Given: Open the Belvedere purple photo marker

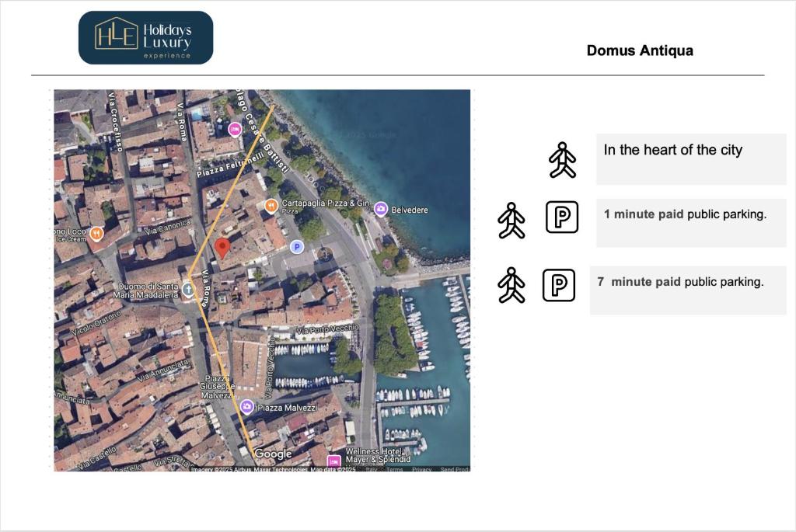Looking at the screenshot, I should pyautogui.click(x=381, y=208).
